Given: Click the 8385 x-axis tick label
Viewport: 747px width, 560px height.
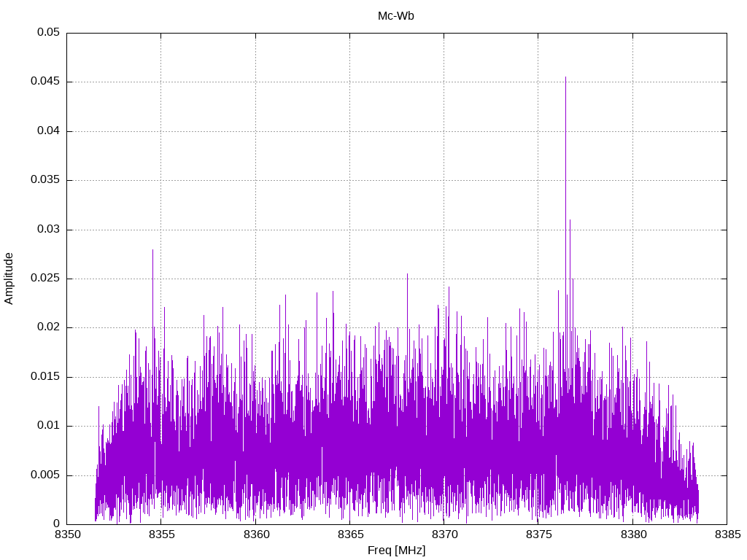Looking at the screenshot, I should click(x=727, y=534).
